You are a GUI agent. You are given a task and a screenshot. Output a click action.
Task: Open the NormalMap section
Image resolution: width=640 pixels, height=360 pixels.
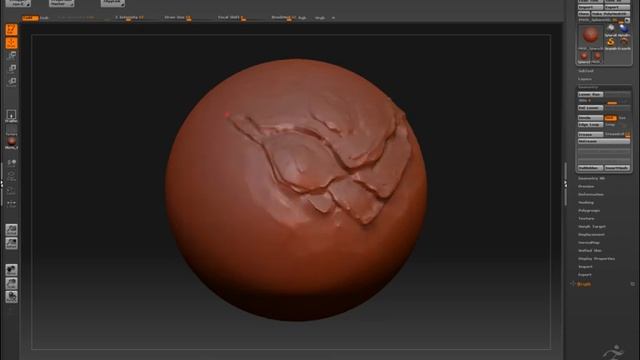[x=589, y=243]
